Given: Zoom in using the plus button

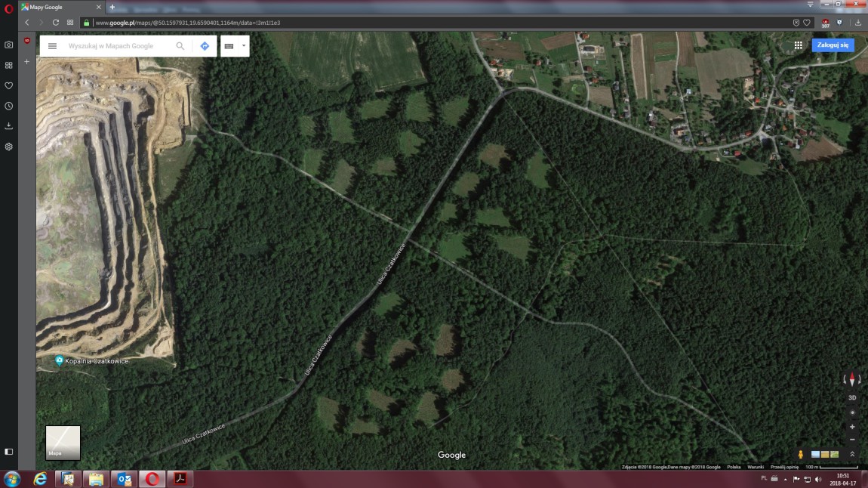Looking at the screenshot, I should (852, 427).
